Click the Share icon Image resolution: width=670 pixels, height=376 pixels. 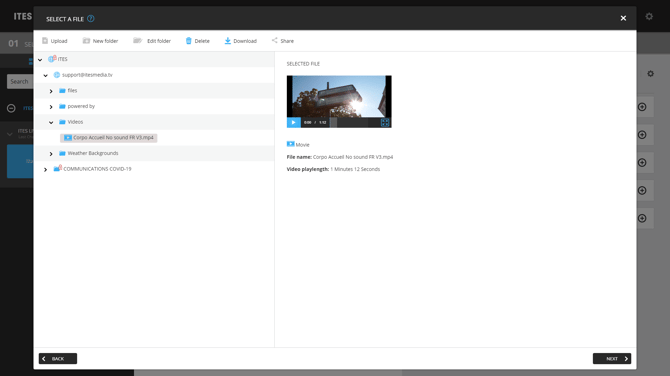click(274, 41)
